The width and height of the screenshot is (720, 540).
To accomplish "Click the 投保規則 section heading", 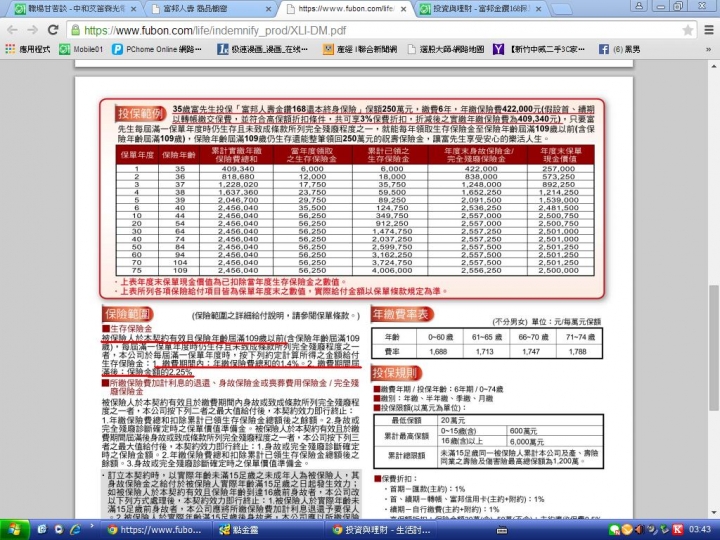I will click(395, 373).
